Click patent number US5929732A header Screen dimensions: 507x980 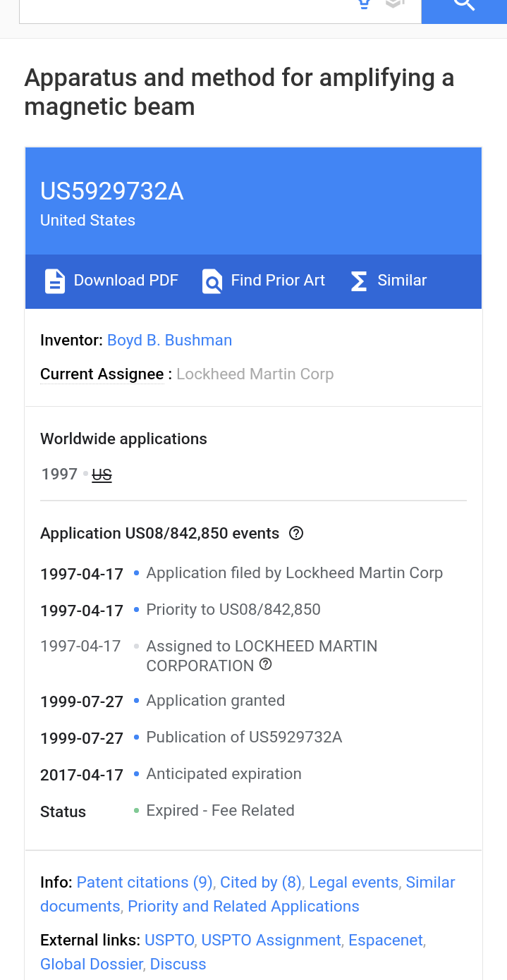pos(112,191)
